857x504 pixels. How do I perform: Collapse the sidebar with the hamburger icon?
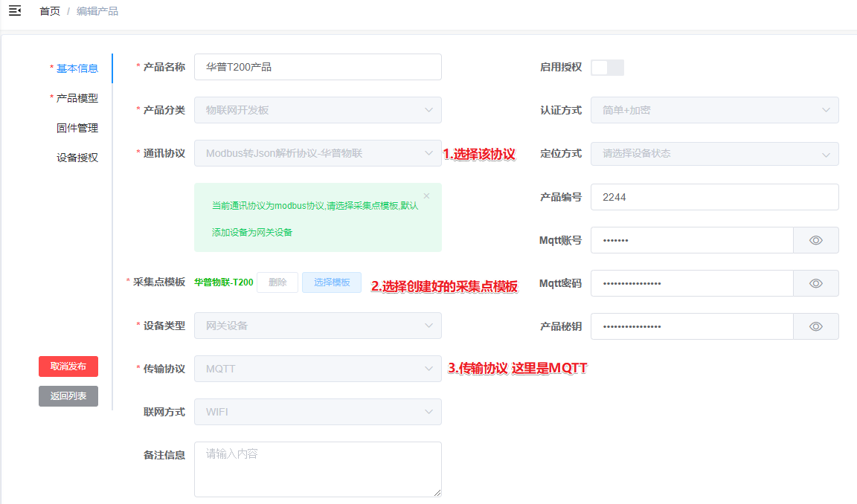click(x=15, y=11)
